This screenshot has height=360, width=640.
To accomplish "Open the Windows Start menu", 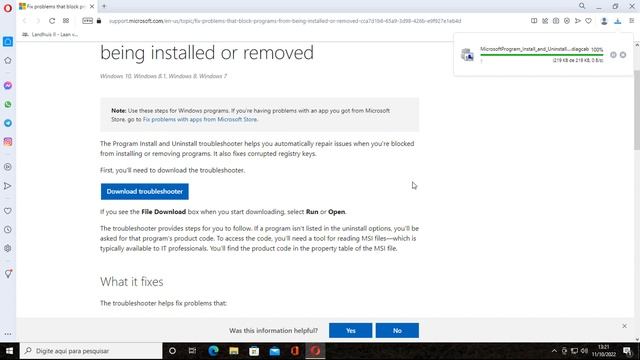I will click(9, 351).
